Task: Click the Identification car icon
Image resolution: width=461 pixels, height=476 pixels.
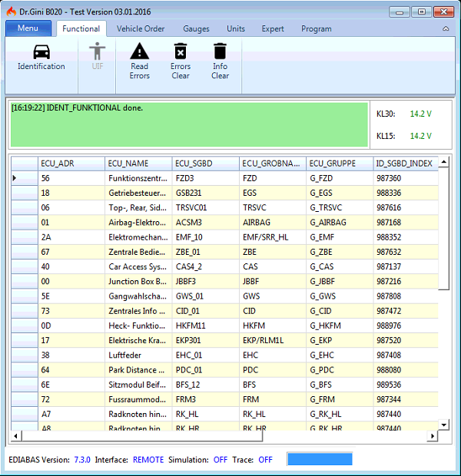Action: (41, 52)
